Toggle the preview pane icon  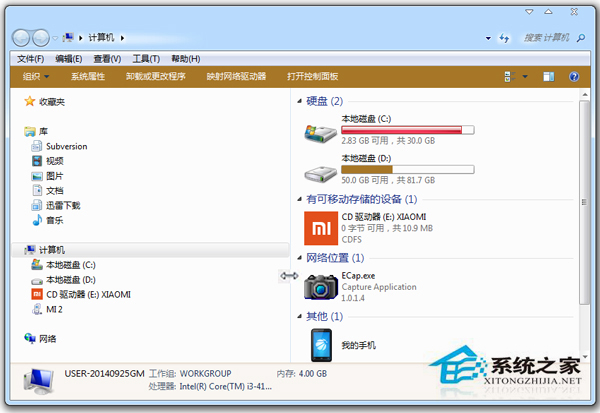549,77
